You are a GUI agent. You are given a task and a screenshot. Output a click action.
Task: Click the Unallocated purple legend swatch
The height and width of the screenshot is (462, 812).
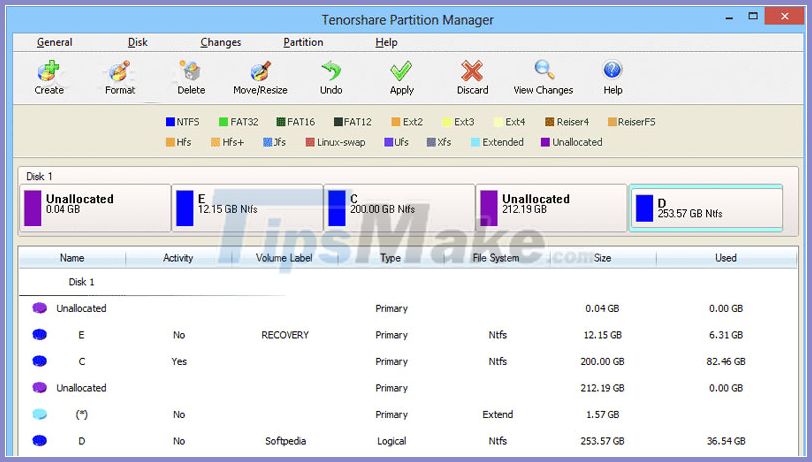coord(545,142)
